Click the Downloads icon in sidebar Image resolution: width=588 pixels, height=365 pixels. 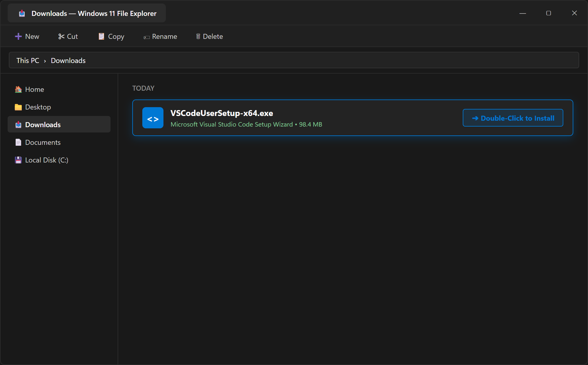click(x=18, y=125)
